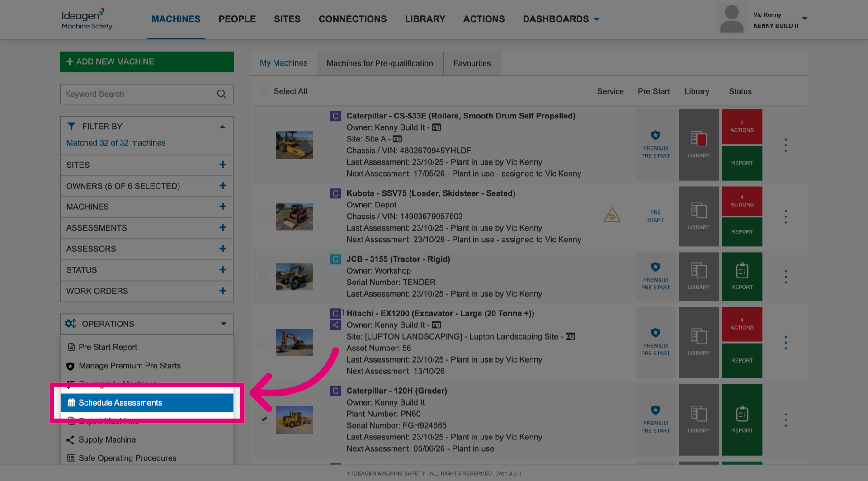
Task: Go to the People menu
Action: click(x=237, y=19)
